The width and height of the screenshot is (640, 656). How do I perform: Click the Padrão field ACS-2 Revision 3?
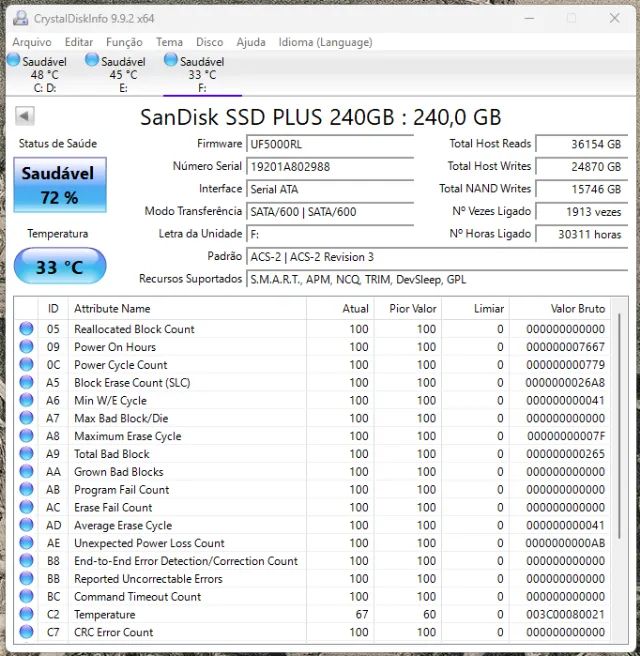(437, 256)
